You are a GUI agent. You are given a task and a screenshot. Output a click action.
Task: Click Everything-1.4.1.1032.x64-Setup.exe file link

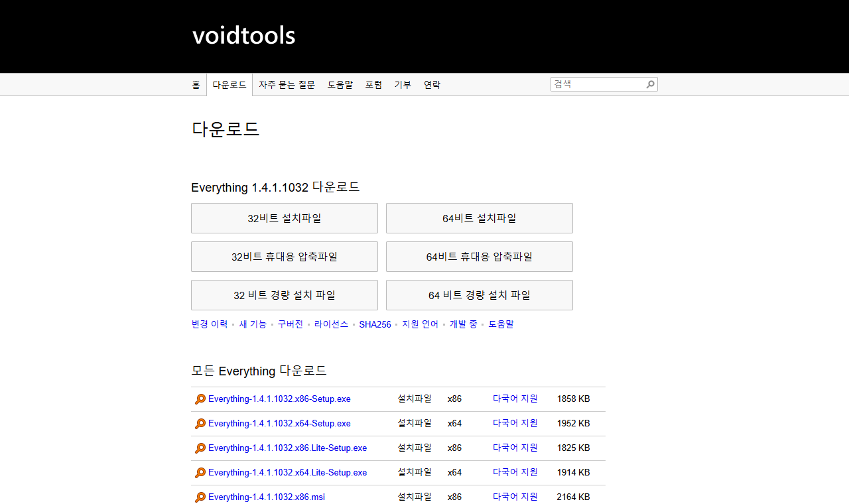click(x=279, y=424)
